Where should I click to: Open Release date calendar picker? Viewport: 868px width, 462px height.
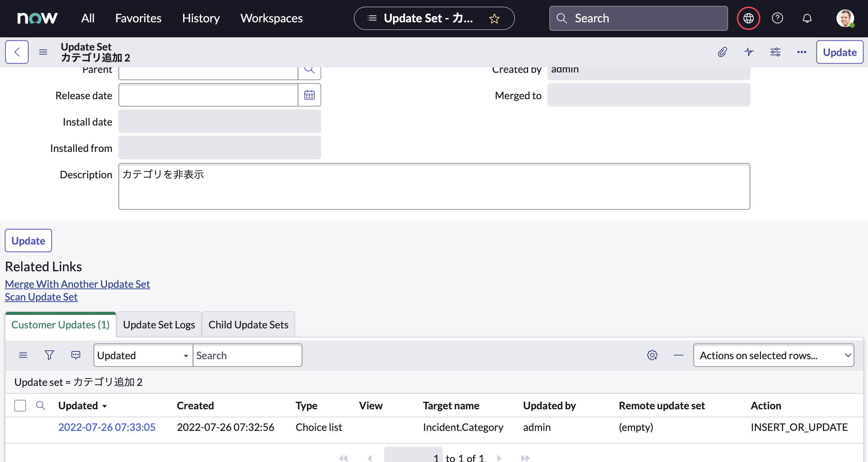click(309, 95)
